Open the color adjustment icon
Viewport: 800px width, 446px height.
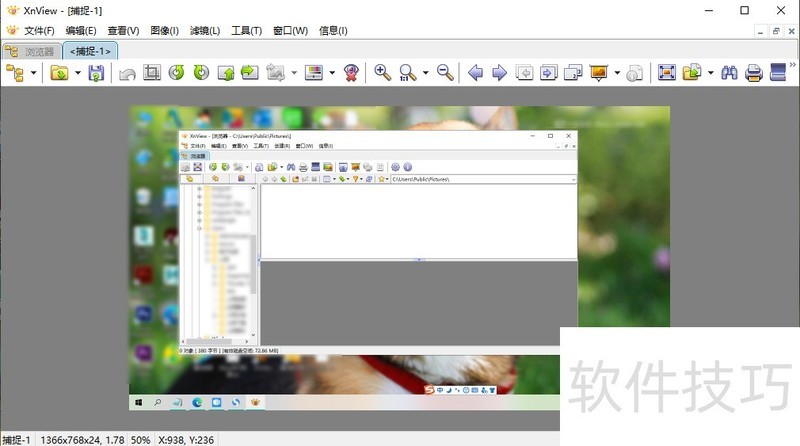(314, 72)
